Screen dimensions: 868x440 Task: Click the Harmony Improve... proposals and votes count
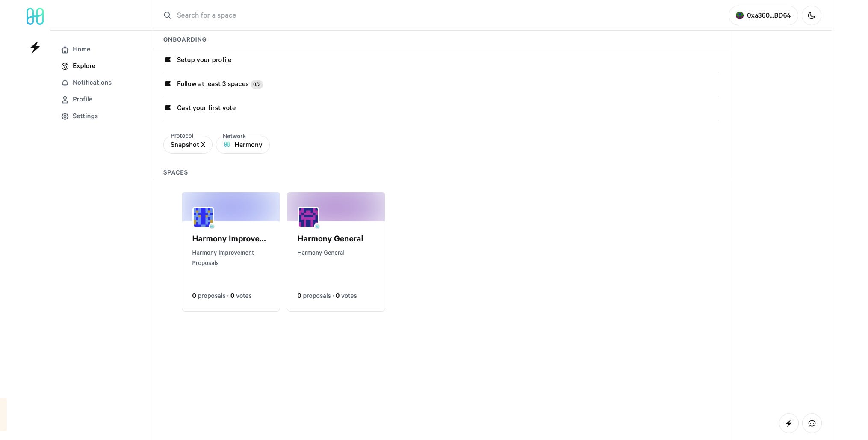222,296
